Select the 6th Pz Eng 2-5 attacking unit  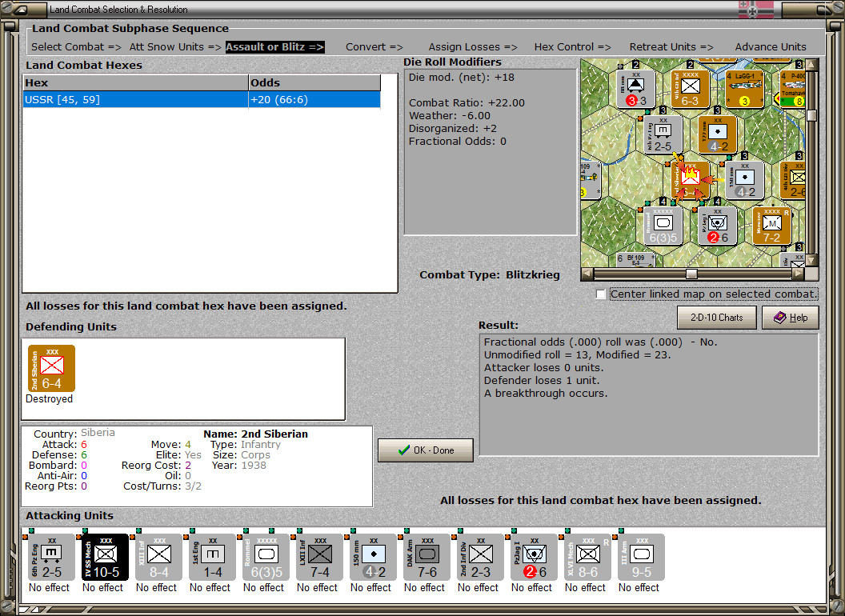tap(52, 557)
